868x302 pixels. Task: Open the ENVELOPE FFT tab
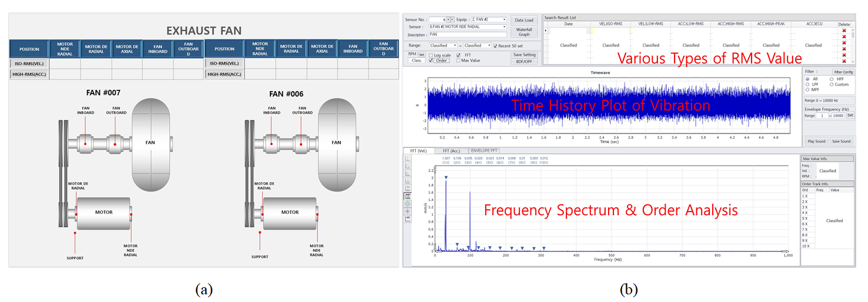(485, 151)
